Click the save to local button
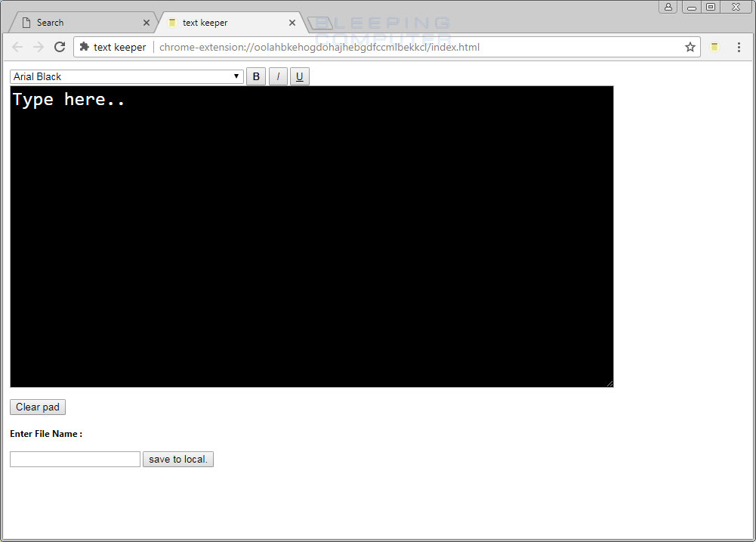Screen dimensions: 756x542 177,459
